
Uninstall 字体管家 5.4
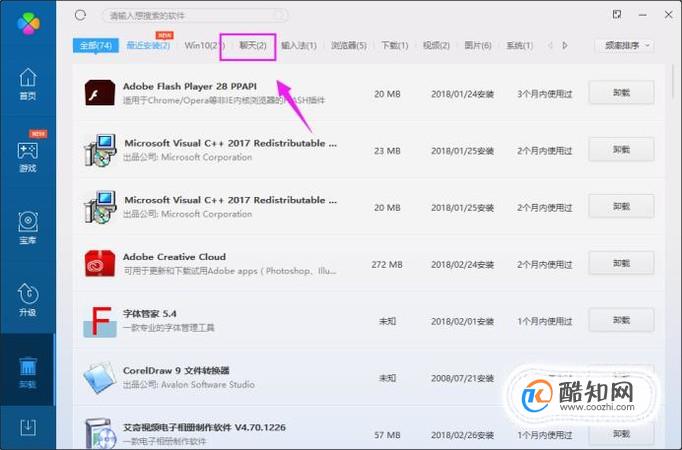click(x=621, y=320)
